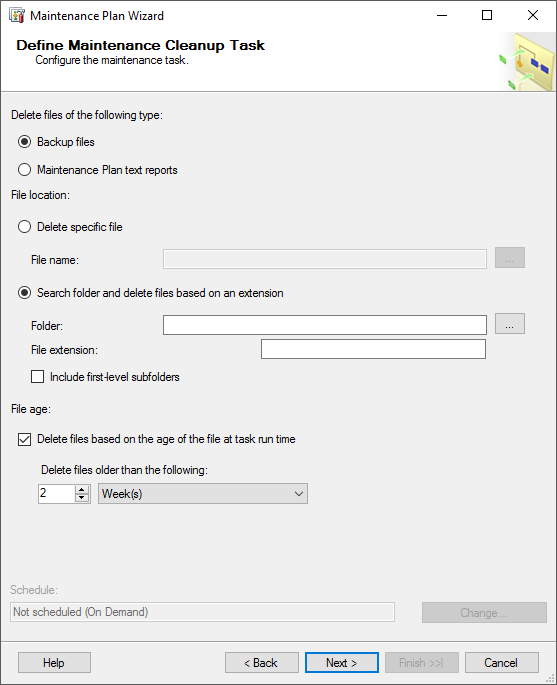This screenshot has width=557, height=685.
Task: Close the Maintenance Plan Wizard window
Action: tap(533, 15)
